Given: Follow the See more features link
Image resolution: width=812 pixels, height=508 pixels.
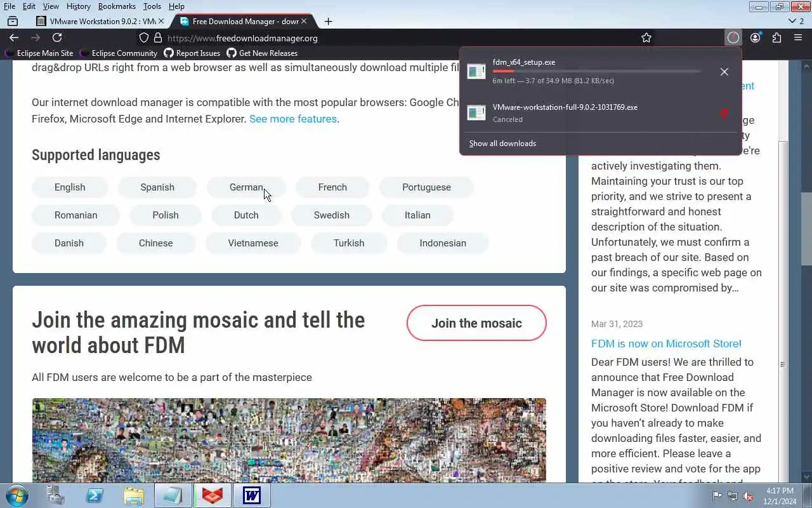Looking at the screenshot, I should (x=293, y=119).
